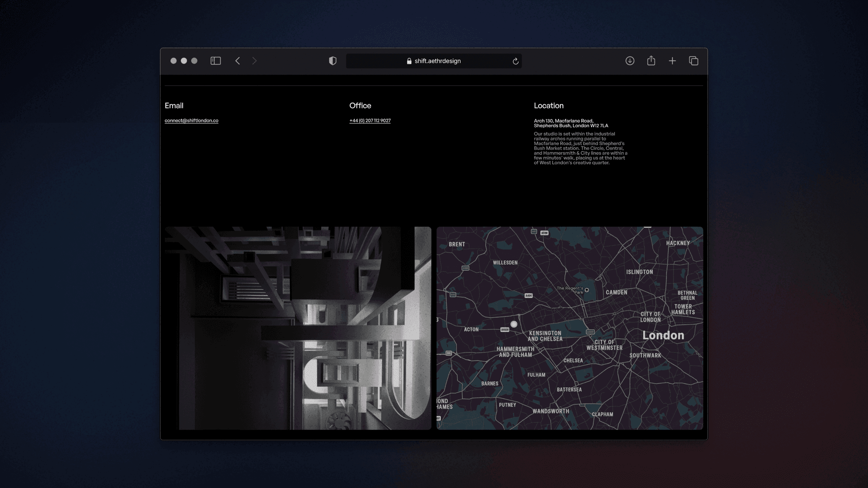Select the Location heading
Viewport: 868px width, 488px height.
[549, 105]
